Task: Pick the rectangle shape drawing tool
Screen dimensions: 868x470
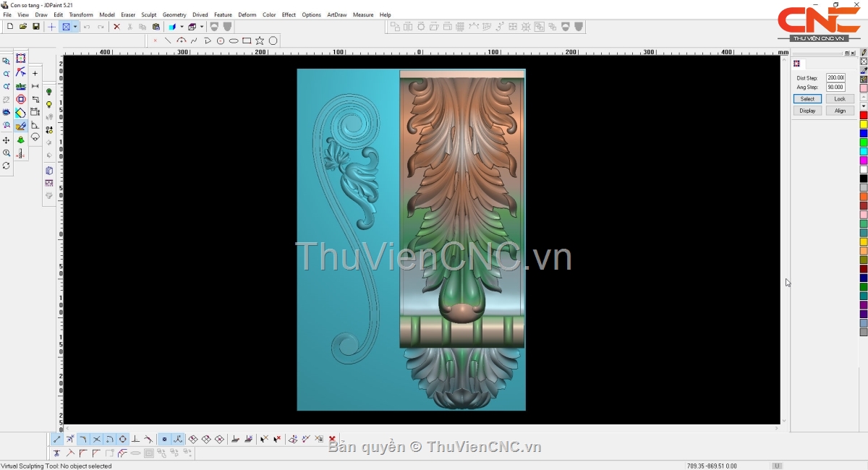Action: (x=247, y=40)
